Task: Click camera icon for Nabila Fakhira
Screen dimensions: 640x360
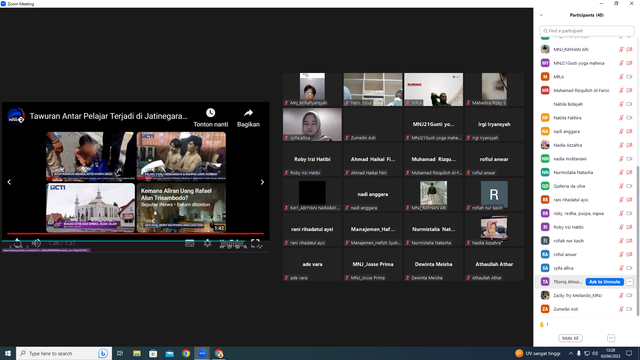Action: [629, 118]
